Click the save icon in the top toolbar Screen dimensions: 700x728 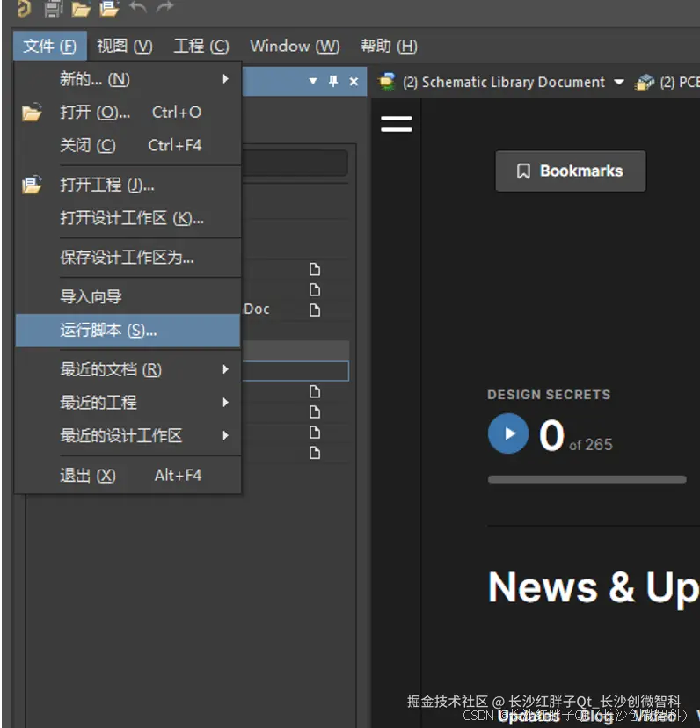[54, 8]
